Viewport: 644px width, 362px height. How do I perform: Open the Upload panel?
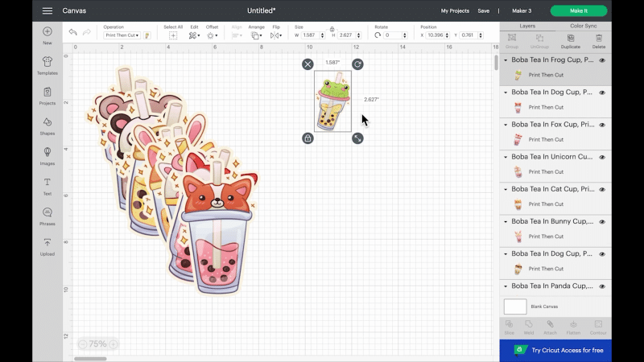tap(47, 247)
